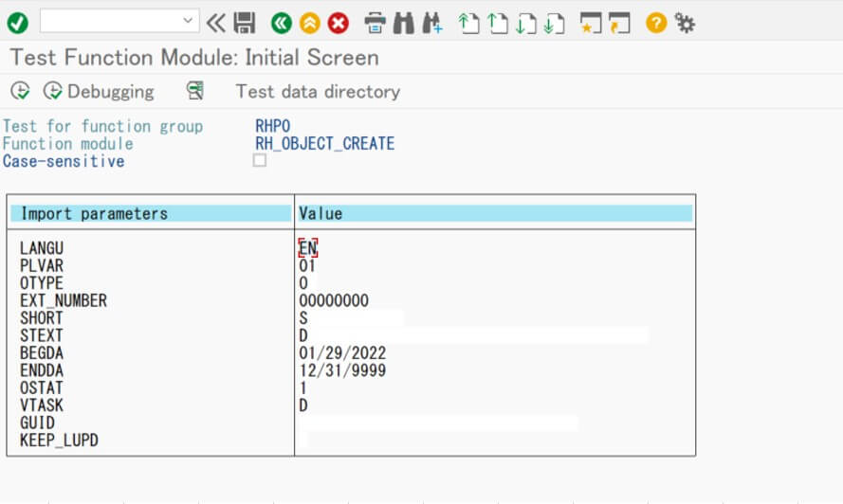Viewport: 843px width, 504px height.
Task: Click the test data sheet icon
Action: [195, 91]
